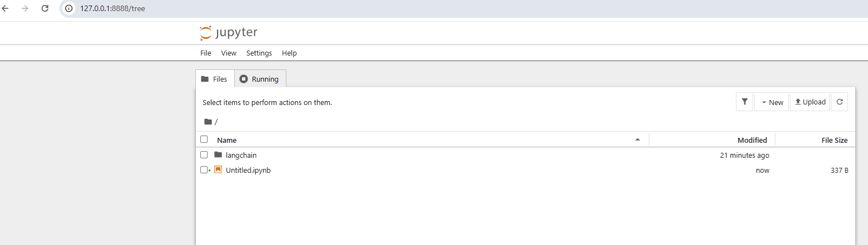Click the filter funnel icon
The height and width of the screenshot is (245, 868).
point(744,102)
